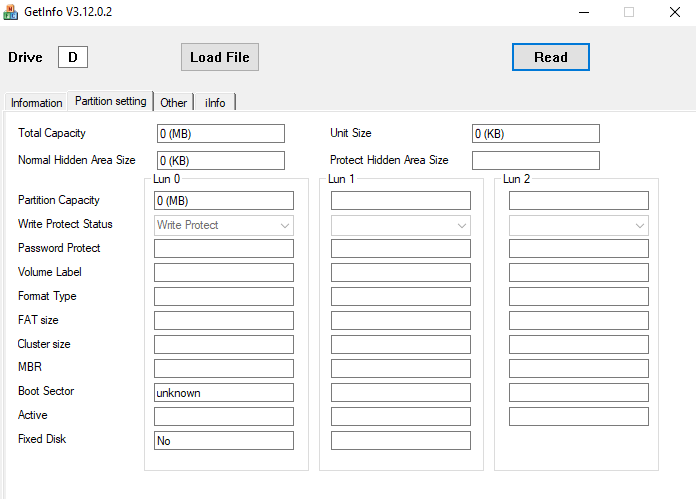Click Lun 0 Boot Sector field showing unknown
The height and width of the screenshot is (499, 696).
coord(224,392)
